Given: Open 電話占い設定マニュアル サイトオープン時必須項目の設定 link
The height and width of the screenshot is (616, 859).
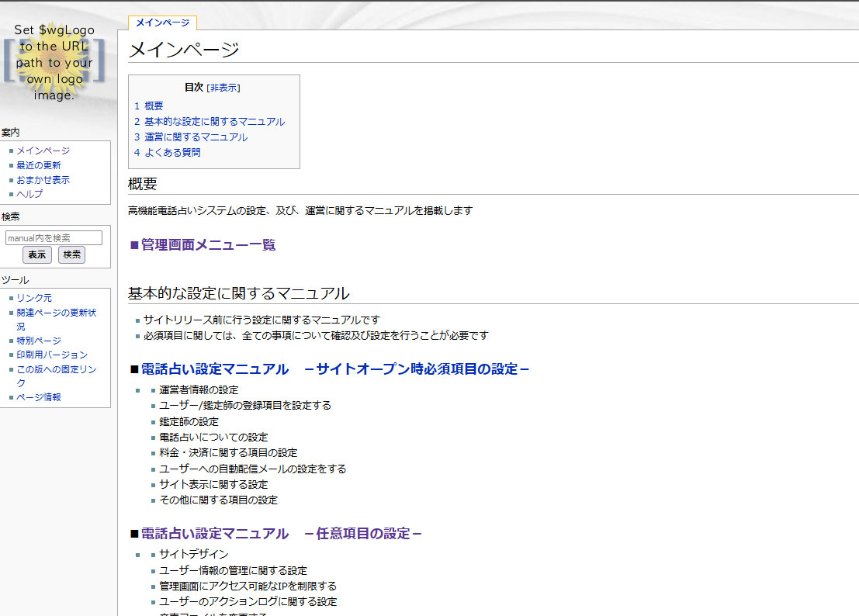Looking at the screenshot, I should click(x=334, y=369).
